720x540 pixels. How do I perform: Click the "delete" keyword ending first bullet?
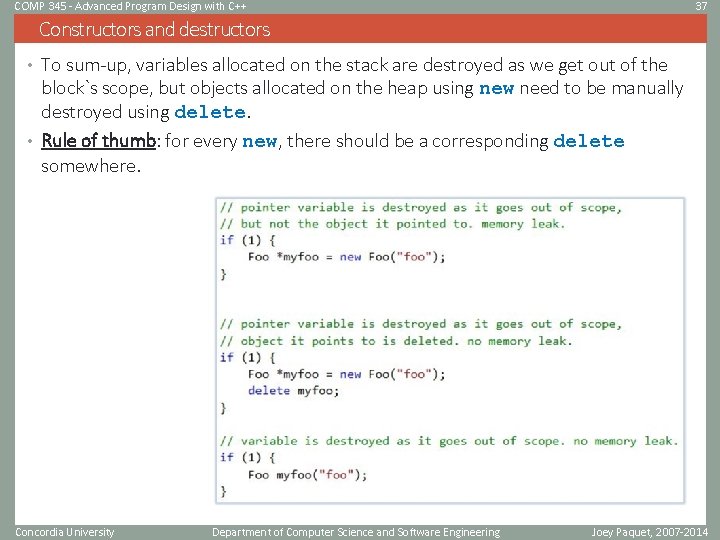[210, 112]
